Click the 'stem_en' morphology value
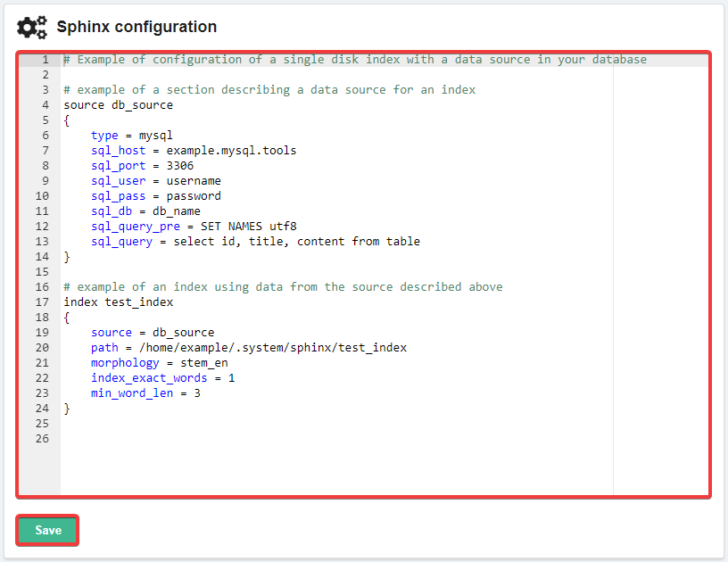Image resolution: width=728 pixels, height=562 pixels. tap(203, 363)
